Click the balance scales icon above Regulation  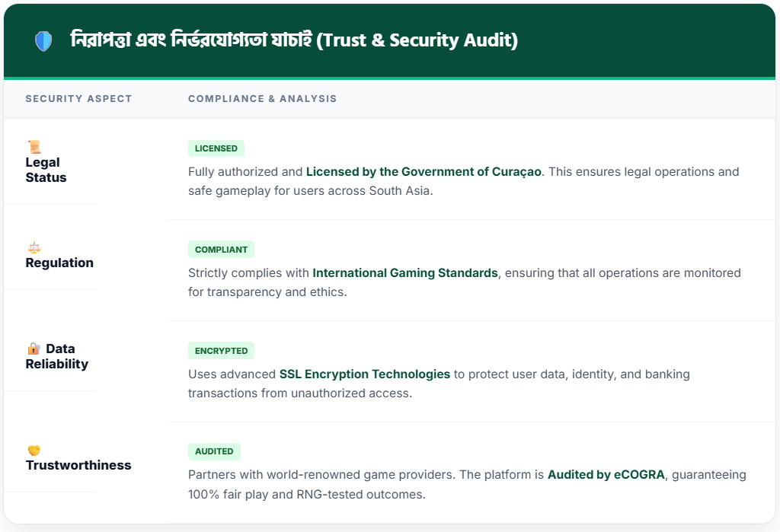pyautogui.click(x=34, y=247)
